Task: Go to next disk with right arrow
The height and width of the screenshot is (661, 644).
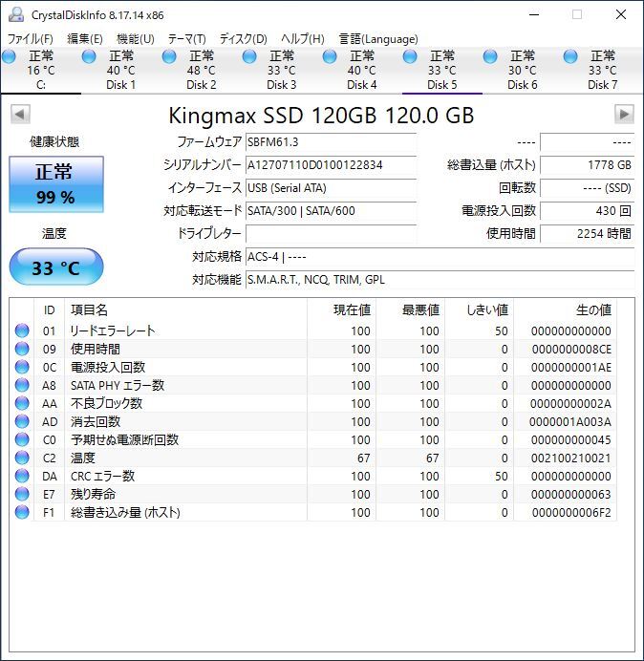Action: pyautogui.click(x=624, y=115)
